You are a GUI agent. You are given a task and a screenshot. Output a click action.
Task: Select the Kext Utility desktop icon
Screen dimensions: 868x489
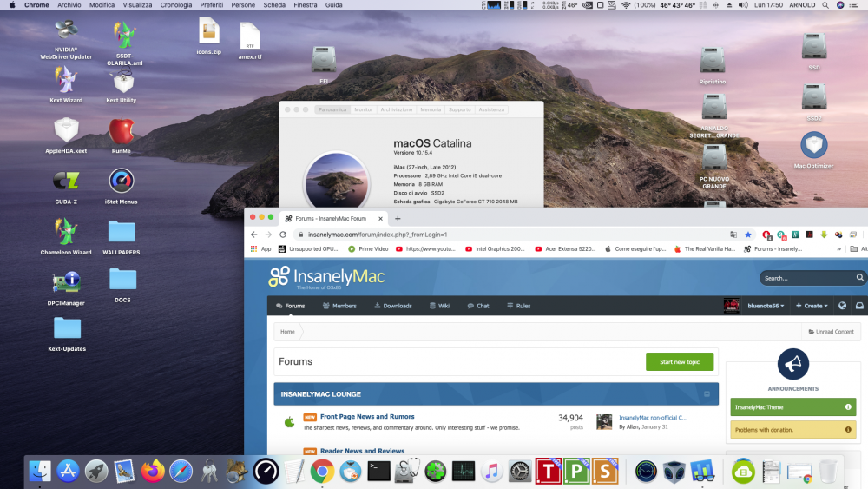123,82
